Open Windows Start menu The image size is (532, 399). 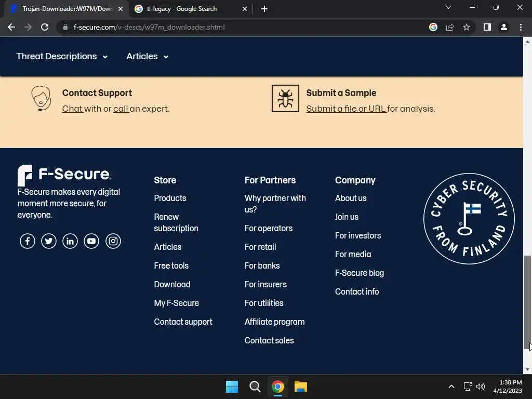232,387
